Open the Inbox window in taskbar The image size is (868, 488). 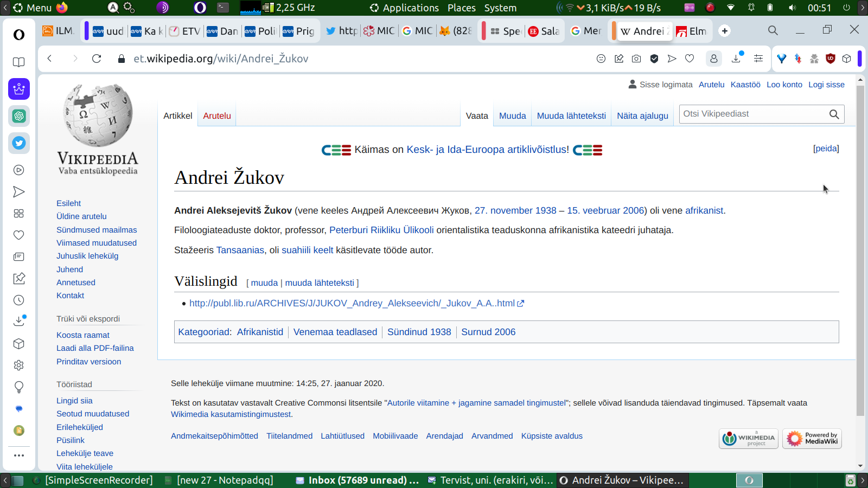pos(357,480)
